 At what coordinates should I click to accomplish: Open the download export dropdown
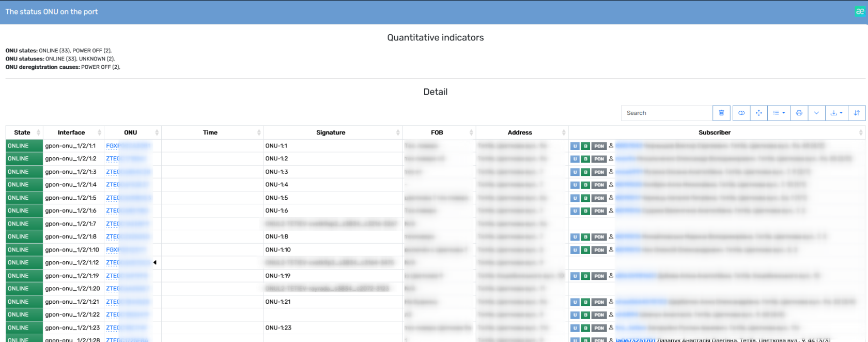point(836,113)
